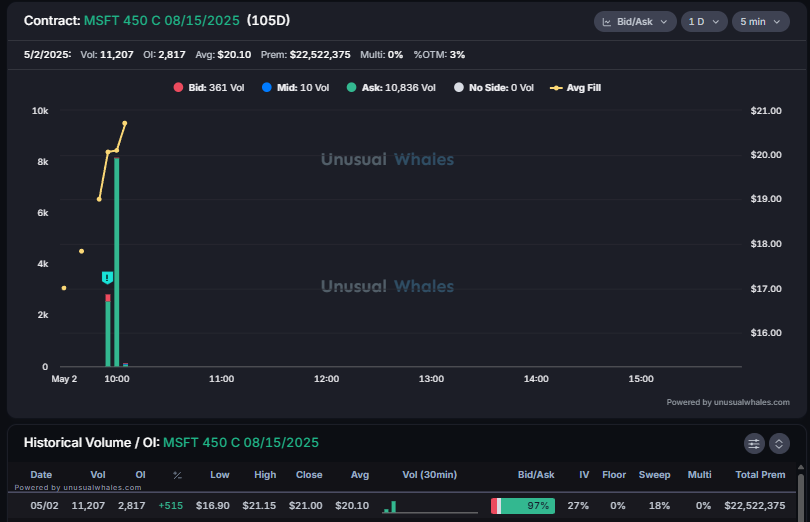
Task: Click the 97% bid/ask ratio bar
Action: (523, 506)
